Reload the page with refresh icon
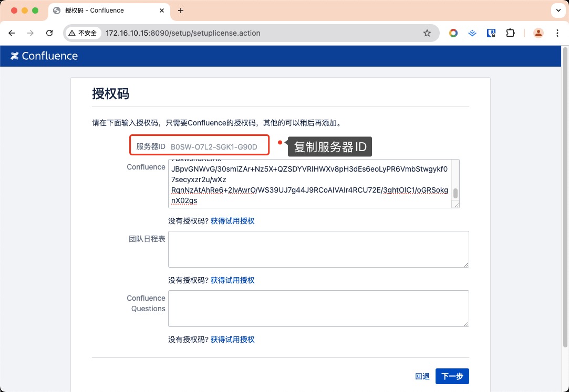Image resolution: width=569 pixels, height=392 pixels. point(49,33)
